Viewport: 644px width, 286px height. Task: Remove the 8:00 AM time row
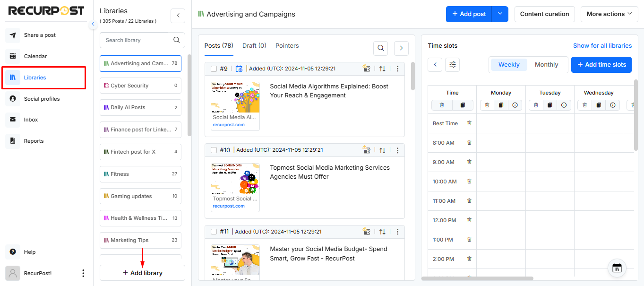(x=469, y=142)
